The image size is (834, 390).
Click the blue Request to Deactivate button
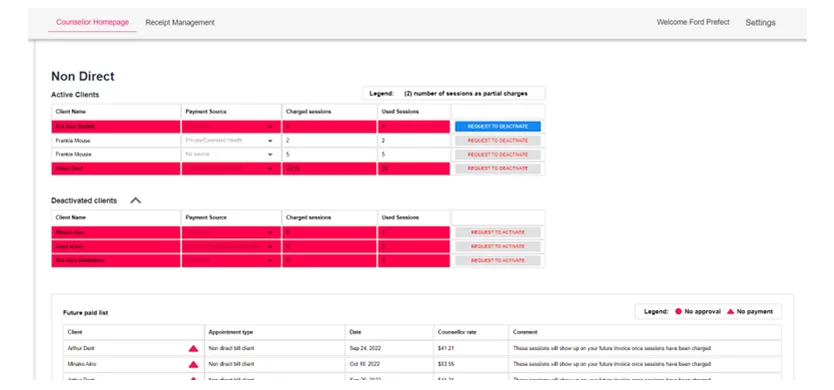[x=498, y=126]
